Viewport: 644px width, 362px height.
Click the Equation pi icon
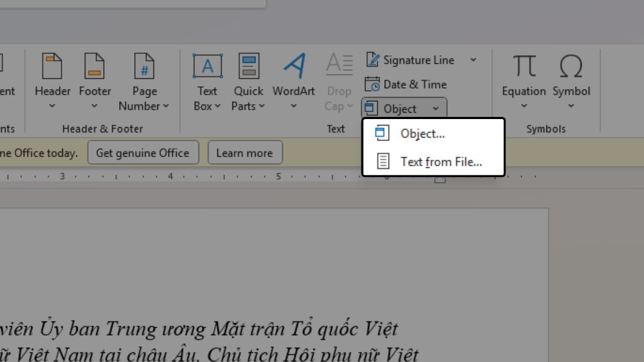524,67
